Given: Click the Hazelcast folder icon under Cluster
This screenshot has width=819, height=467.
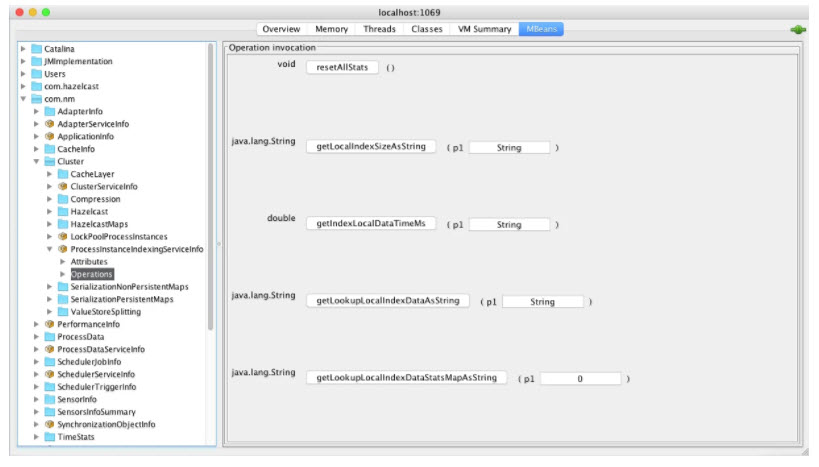Looking at the screenshot, I should tap(62, 212).
